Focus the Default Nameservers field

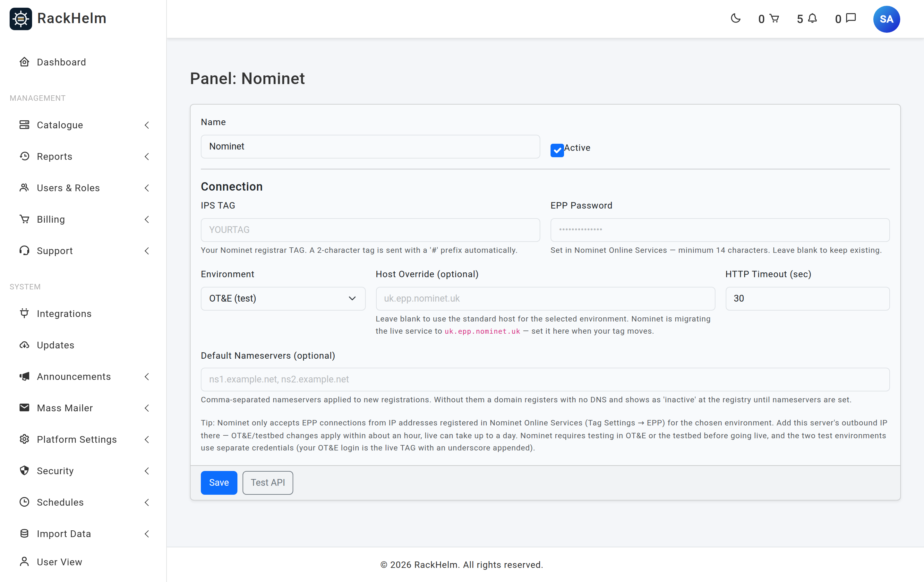(x=545, y=380)
